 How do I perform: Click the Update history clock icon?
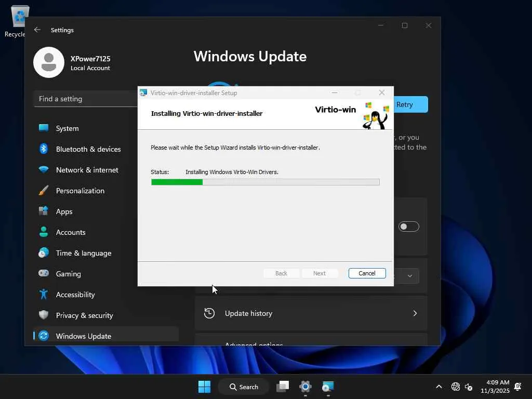point(209,313)
